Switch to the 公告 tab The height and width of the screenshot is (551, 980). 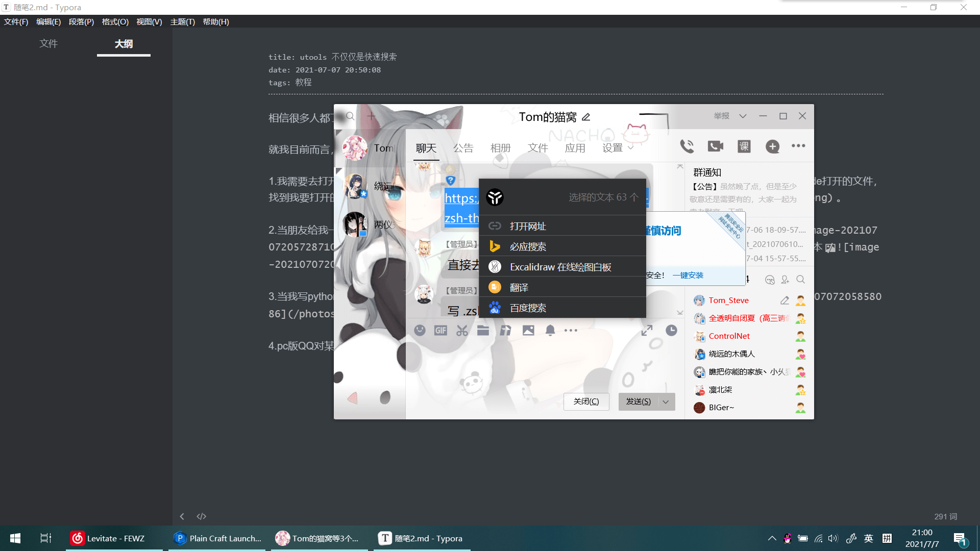pos(463,148)
